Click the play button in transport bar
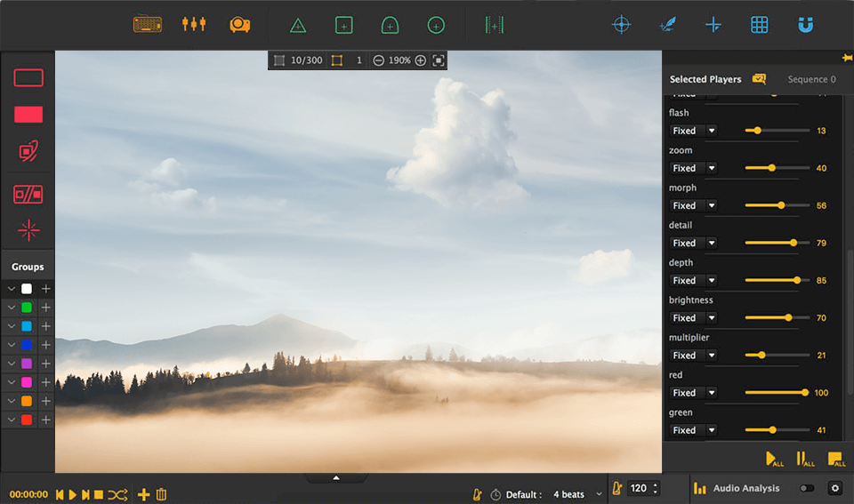This screenshot has height=504, width=854. (x=73, y=494)
